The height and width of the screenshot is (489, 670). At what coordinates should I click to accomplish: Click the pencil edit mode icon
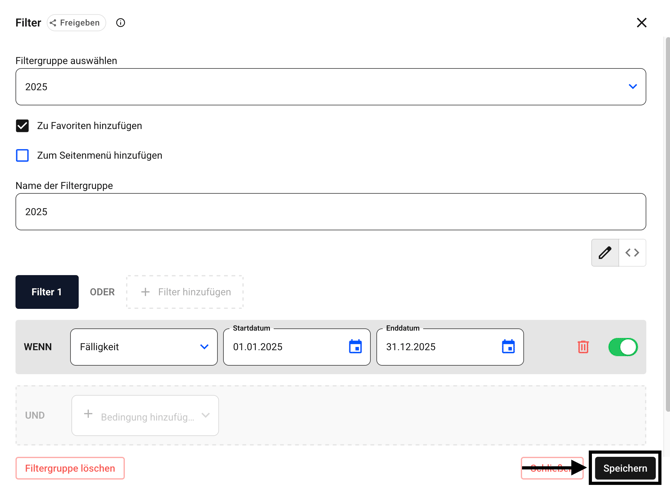pos(605,253)
